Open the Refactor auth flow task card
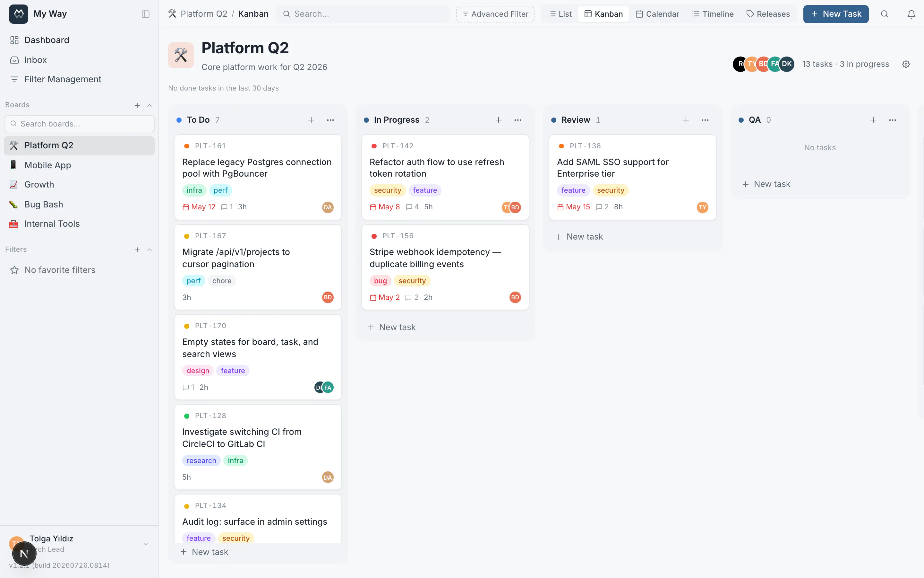This screenshot has width=924, height=578. 445,177
